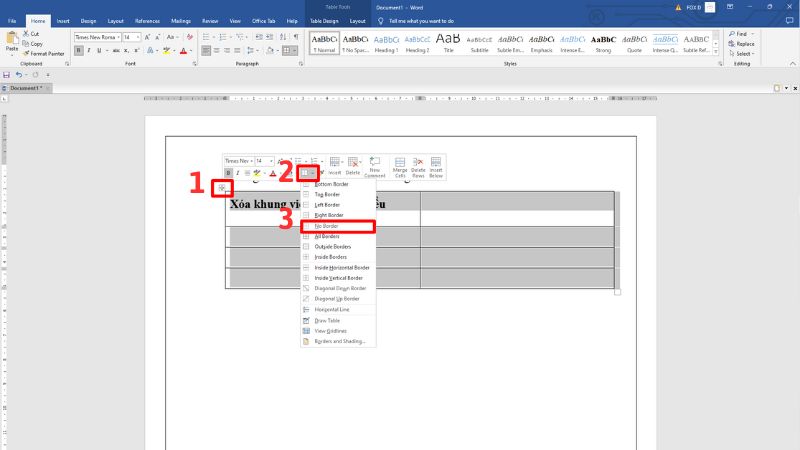Click Merge Cells in the mini toolbar
Screen dimensions: 800x450
[400, 166]
